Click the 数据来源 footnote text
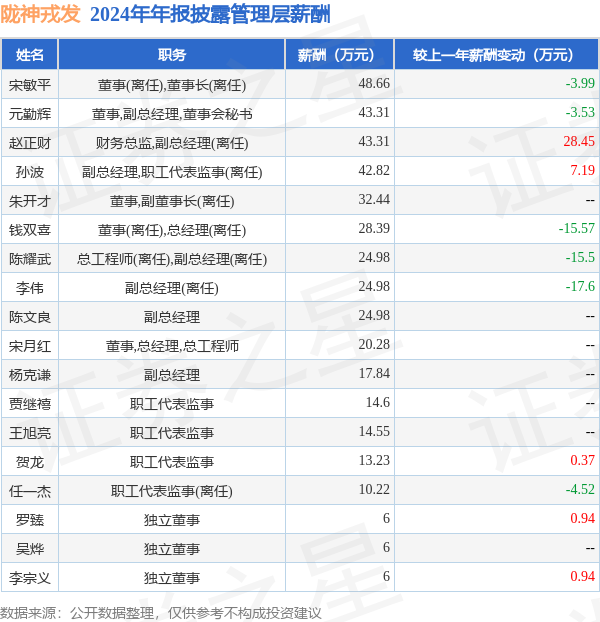 click(161, 613)
